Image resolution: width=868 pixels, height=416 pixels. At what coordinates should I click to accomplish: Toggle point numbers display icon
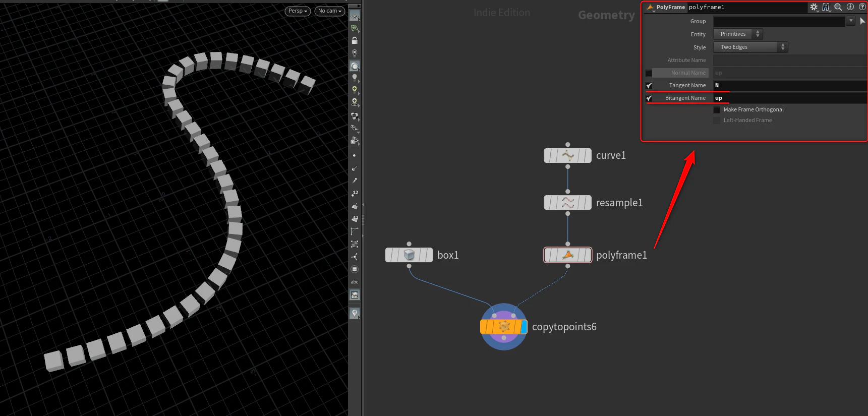[355, 193]
